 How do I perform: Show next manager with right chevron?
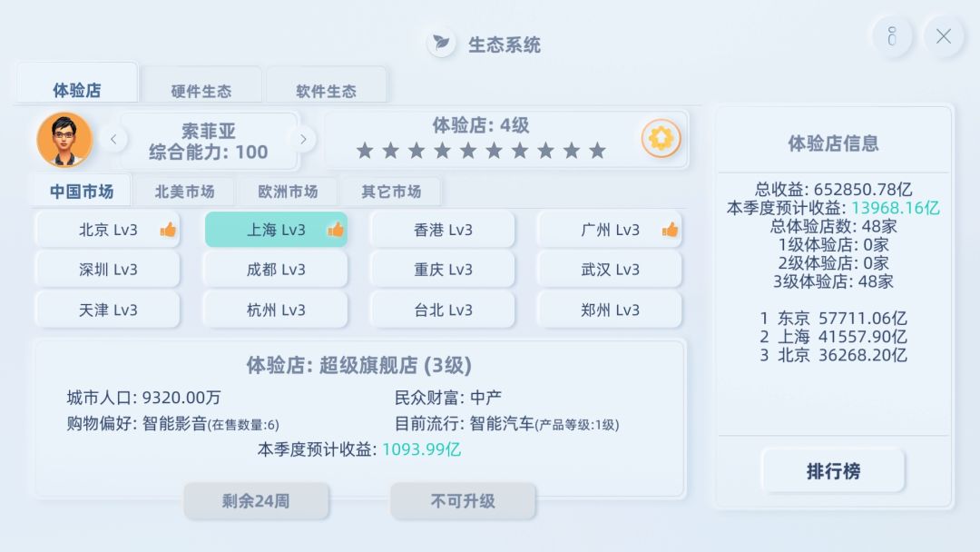(x=303, y=140)
